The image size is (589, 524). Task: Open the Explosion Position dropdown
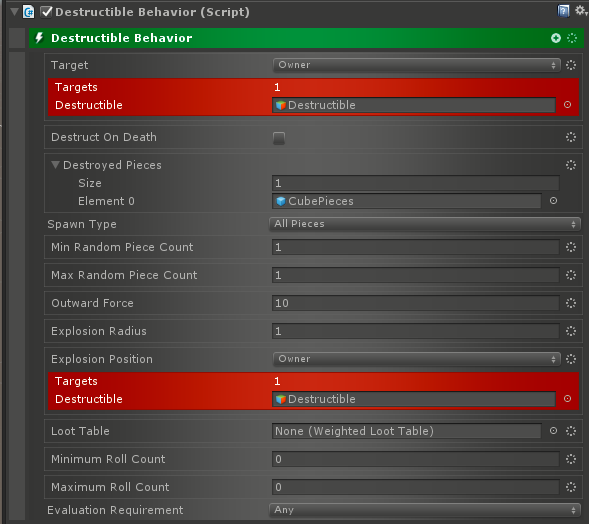pos(417,359)
